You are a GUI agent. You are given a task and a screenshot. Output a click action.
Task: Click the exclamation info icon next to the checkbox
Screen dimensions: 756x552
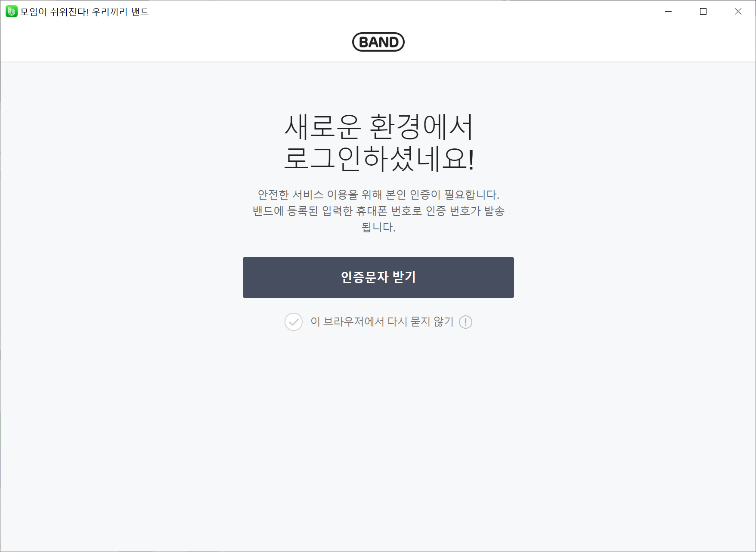[466, 322]
